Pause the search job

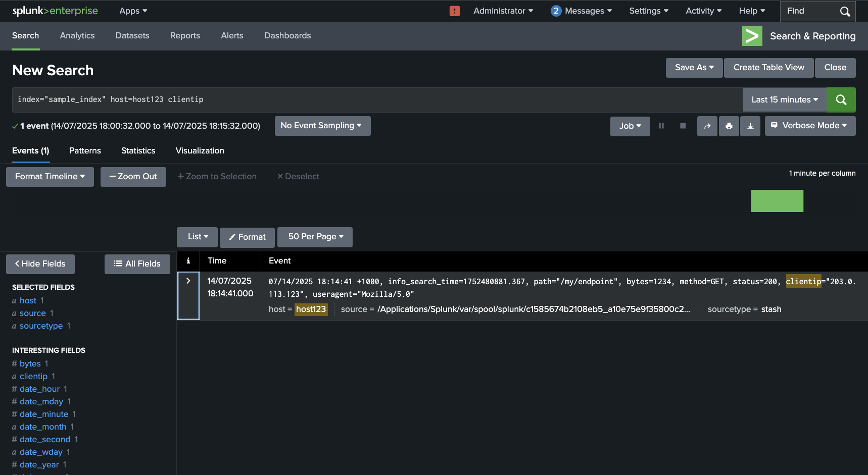(661, 126)
